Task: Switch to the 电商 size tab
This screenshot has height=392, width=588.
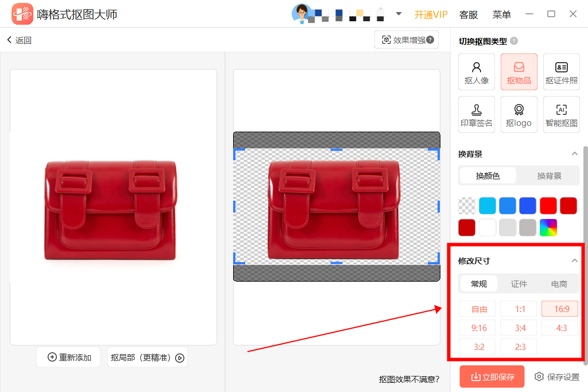Action: (x=559, y=284)
